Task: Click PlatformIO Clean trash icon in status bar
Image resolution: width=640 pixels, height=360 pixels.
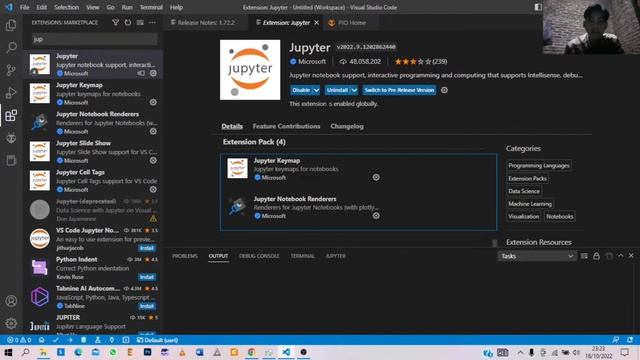Action: click(84, 340)
